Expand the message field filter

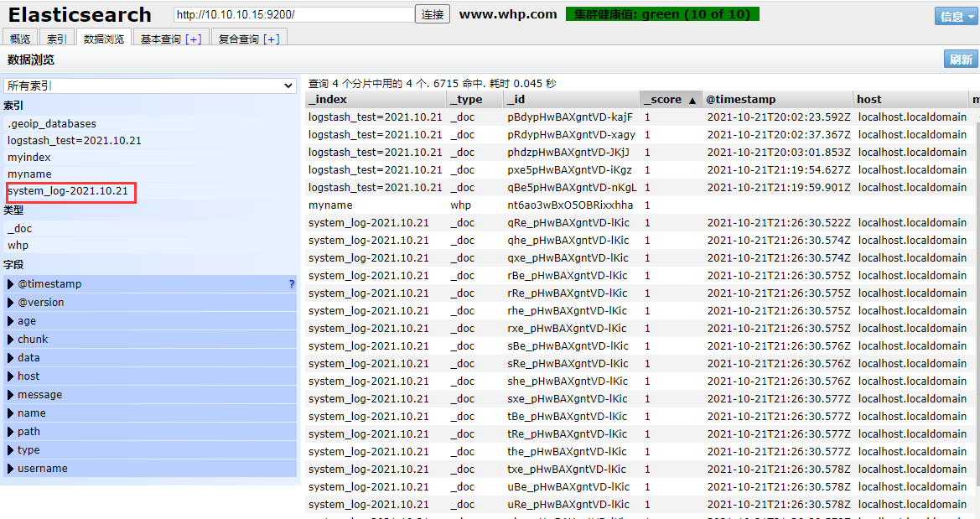click(150, 395)
